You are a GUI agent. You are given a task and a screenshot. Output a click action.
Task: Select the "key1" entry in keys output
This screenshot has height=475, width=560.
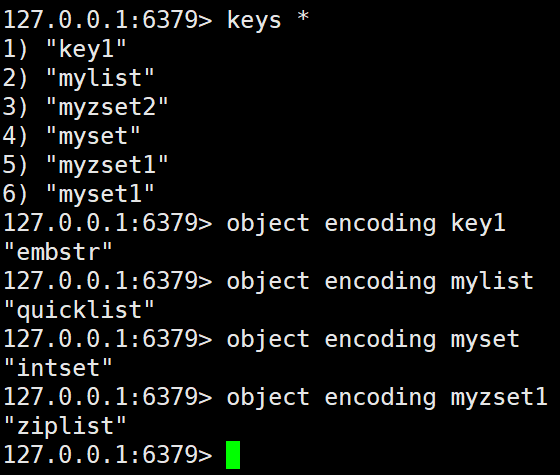86,49
